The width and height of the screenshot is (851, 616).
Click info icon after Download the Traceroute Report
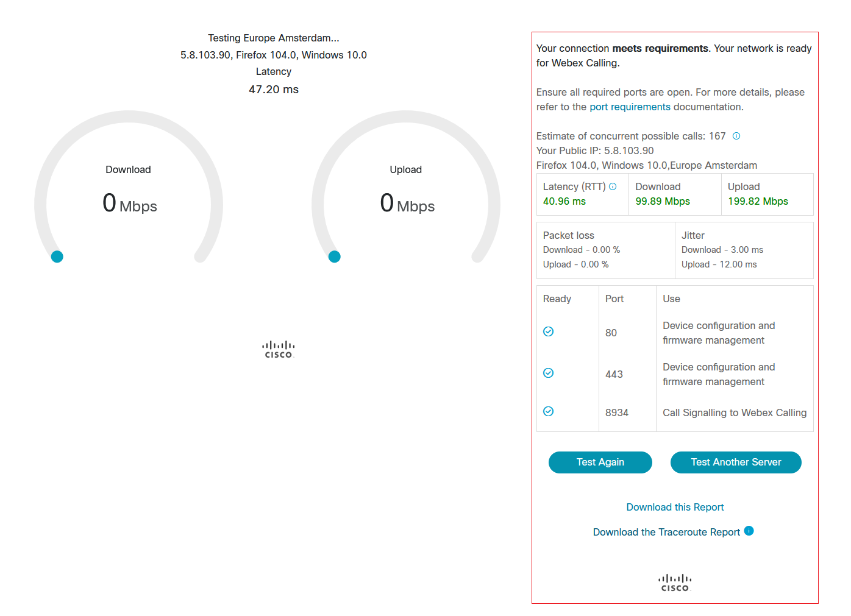[749, 531]
